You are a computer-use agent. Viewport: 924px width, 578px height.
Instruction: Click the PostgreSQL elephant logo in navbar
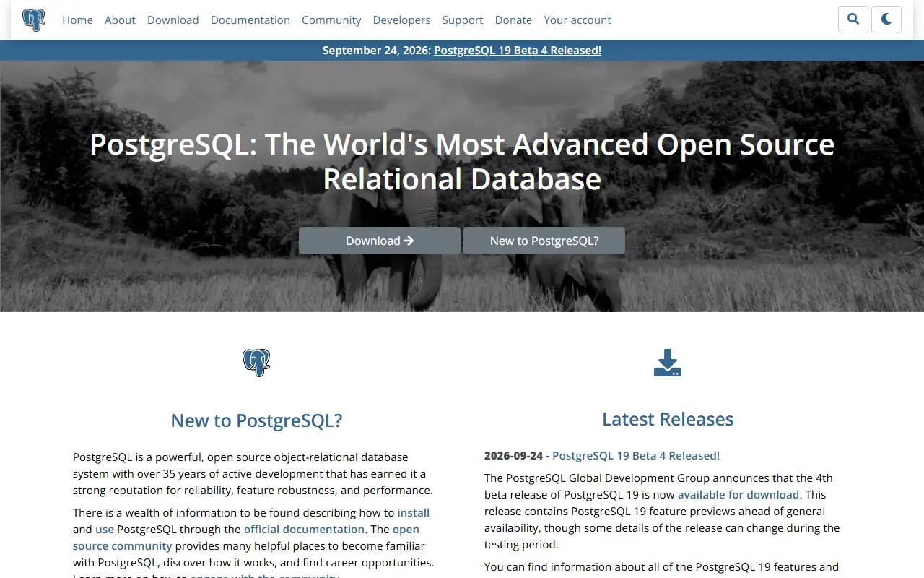coord(34,20)
